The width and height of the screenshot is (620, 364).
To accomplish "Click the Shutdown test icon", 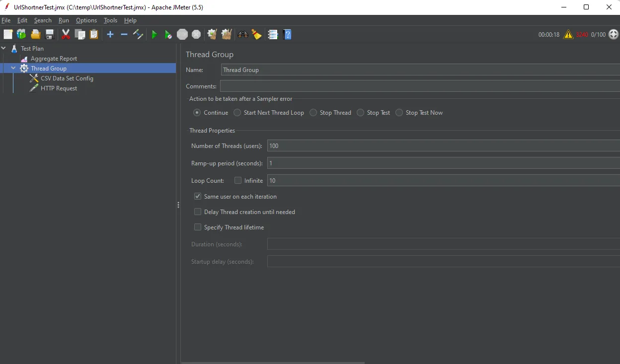I will tap(196, 34).
